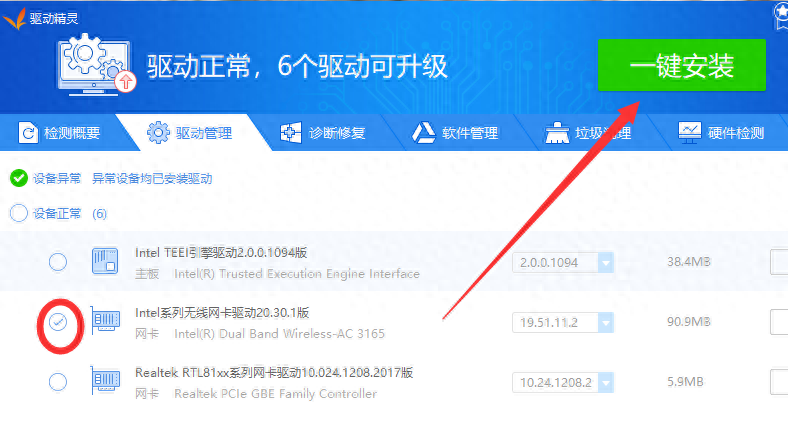Screen dimensions: 788x427
Task: Click the first-aid icon on the 诊断修复 tab
Action: coord(292,133)
